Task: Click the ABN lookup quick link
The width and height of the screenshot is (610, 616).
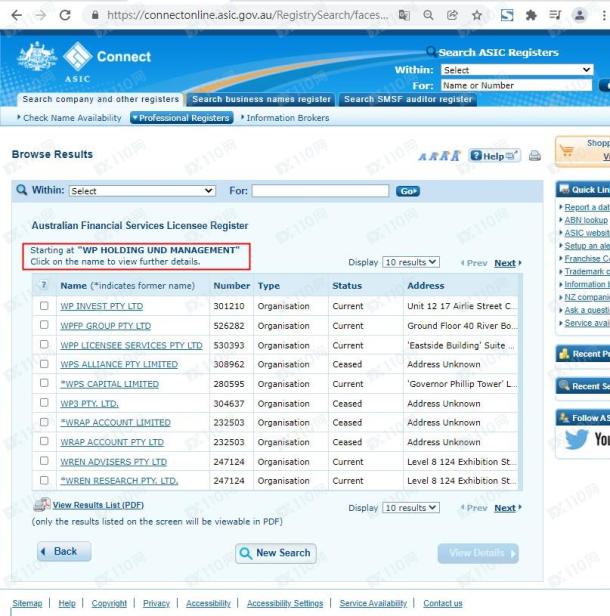Action: pyautogui.click(x=586, y=220)
